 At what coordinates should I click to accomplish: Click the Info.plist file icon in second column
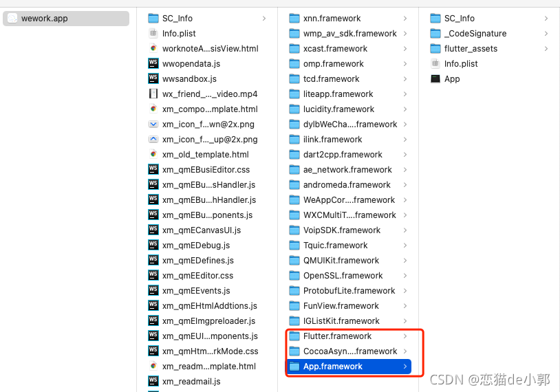(153, 33)
